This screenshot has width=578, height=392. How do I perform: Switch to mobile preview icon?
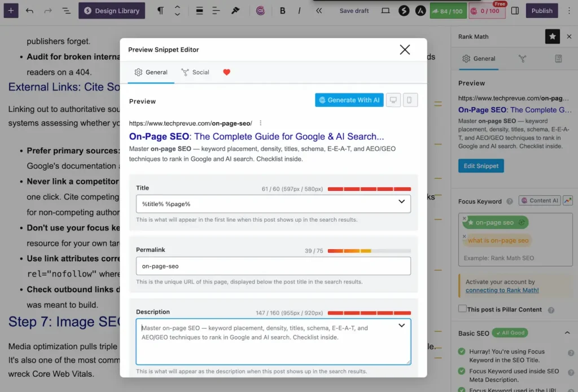(x=409, y=100)
